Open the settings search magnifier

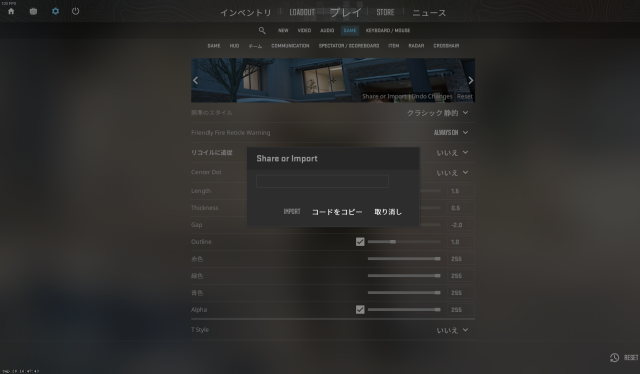(262, 31)
